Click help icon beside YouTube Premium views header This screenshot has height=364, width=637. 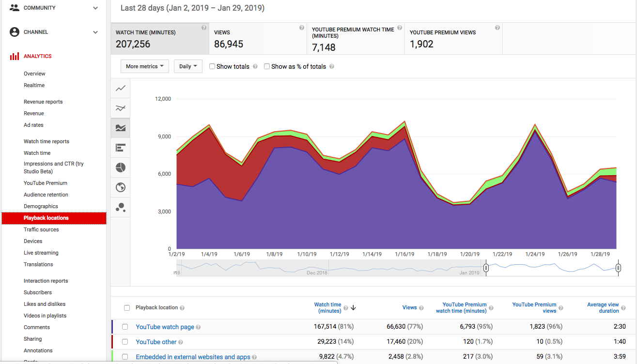click(561, 308)
